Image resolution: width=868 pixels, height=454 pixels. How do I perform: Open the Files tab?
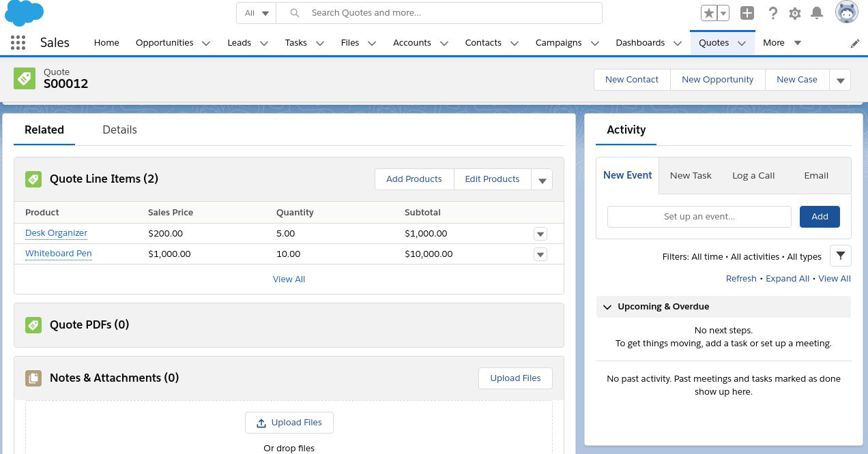[x=350, y=42]
